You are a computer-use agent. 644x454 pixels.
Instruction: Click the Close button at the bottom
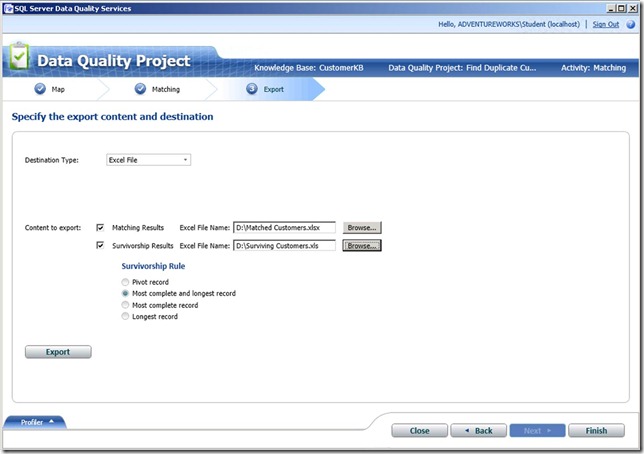tap(419, 431)
